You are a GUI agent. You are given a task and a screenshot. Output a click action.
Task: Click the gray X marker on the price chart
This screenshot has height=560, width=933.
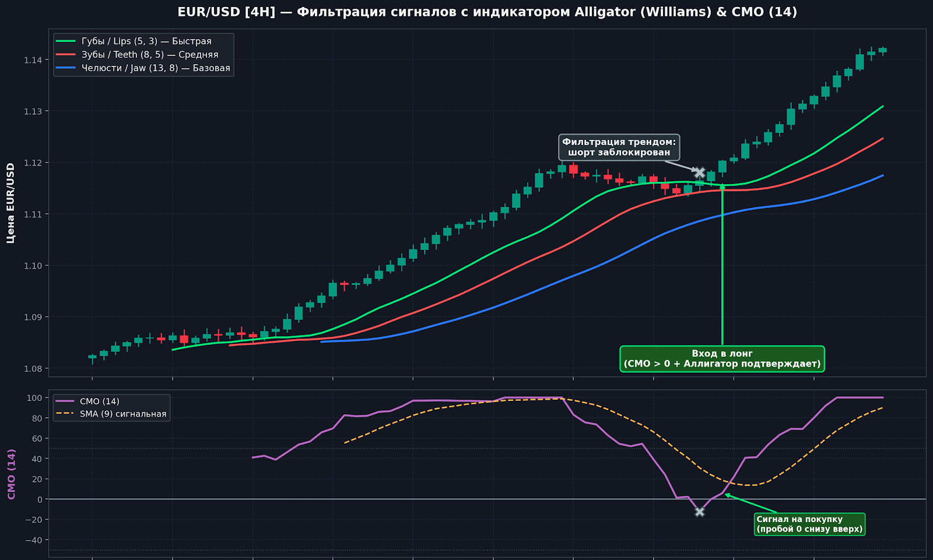point(700,172)
